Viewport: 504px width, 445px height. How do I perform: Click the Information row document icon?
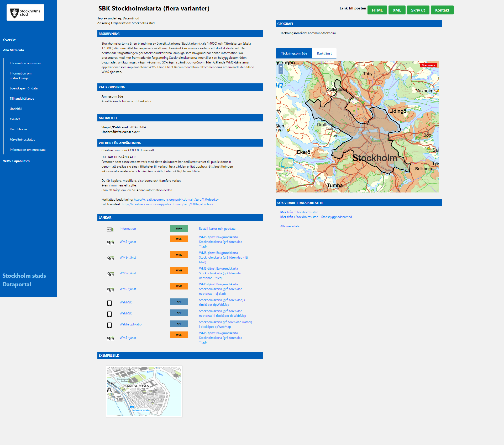click(x=110, y=229)
